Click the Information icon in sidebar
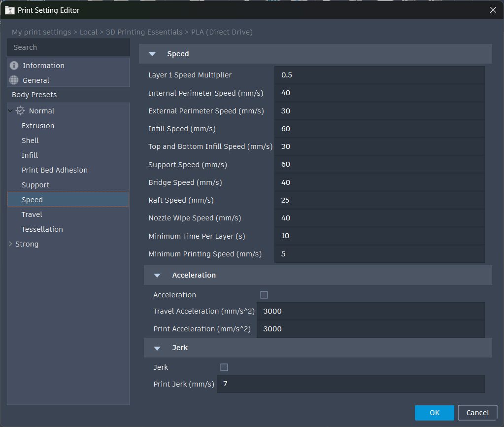Image resolution: width=504 pixels, height=427 pixels. coord(14,66)
